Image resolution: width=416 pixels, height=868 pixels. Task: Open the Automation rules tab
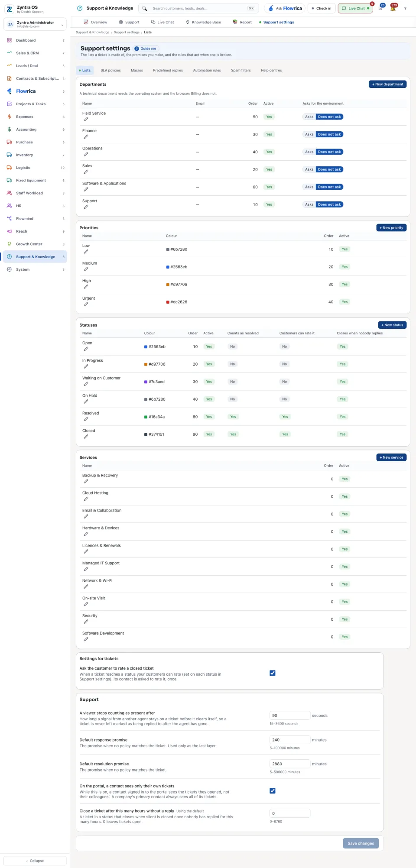[207, 70]
